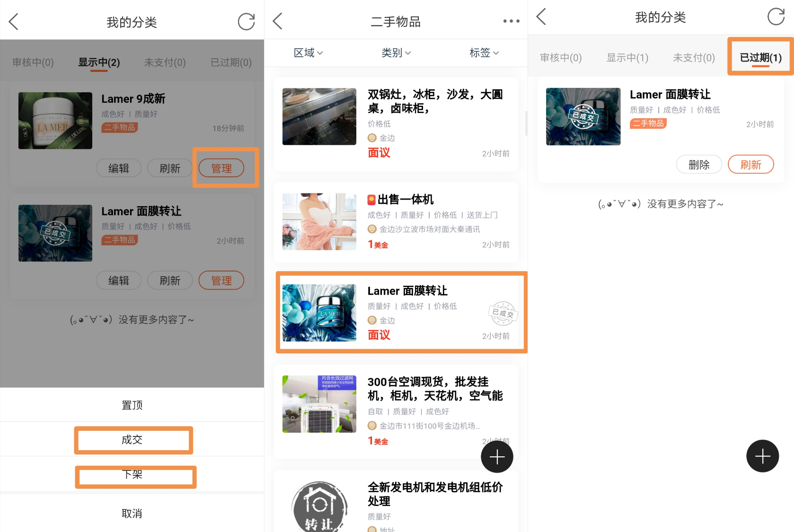Tap 编辑 for left Lamer 面膜转让
This screenshot has height=532, width=794.
click(x=118, y=280)
